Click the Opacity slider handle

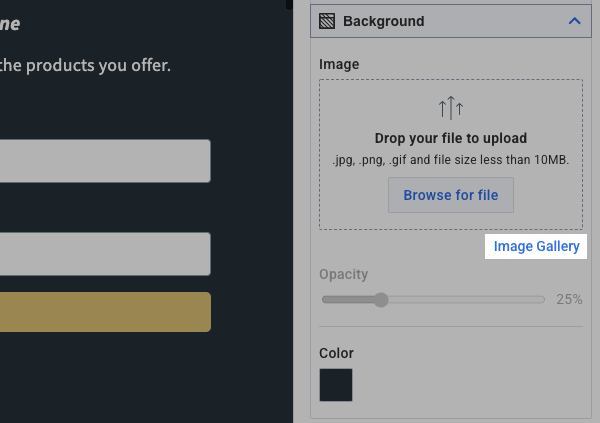pos(380,299)
